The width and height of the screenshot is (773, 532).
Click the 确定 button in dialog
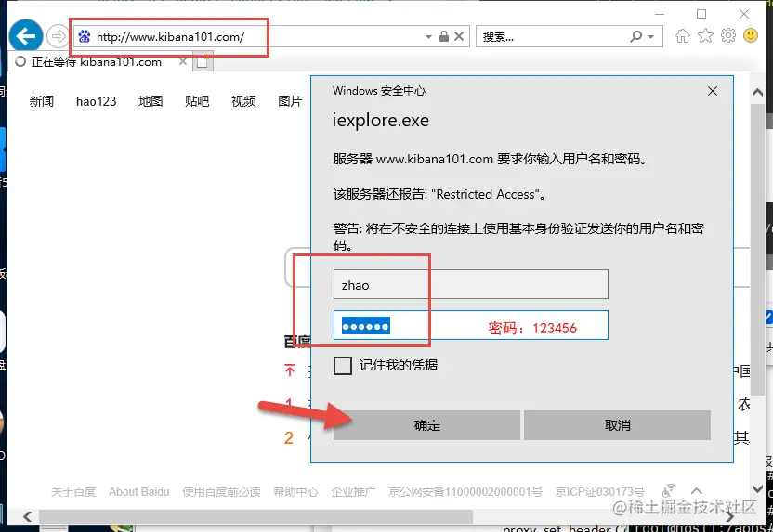click(x=427, y=425)
